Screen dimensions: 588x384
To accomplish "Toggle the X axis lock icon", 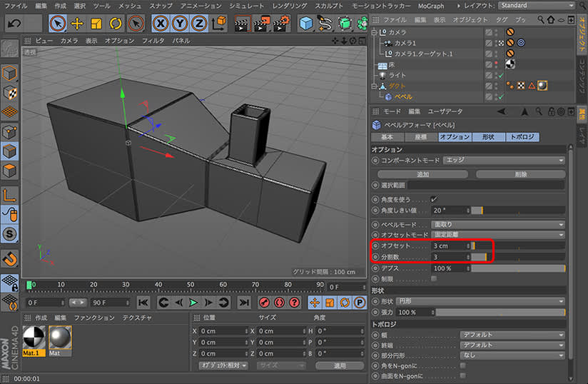I will 161,24.
